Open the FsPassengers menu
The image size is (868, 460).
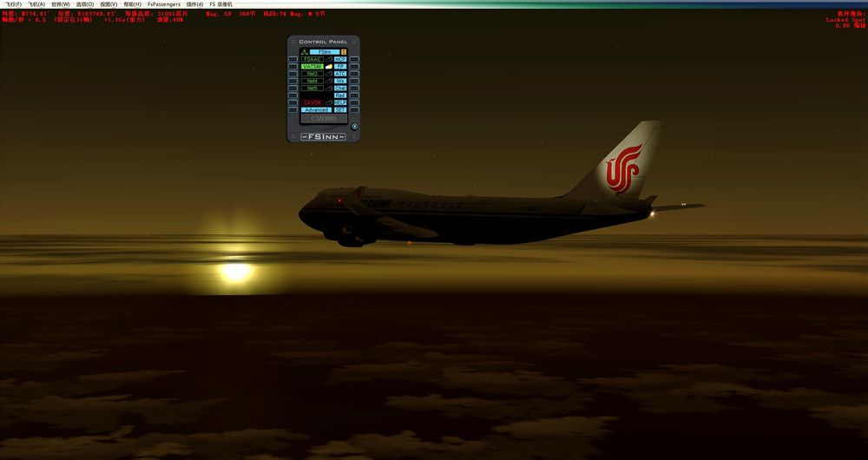pyautogui.click(x=164, y=3)
